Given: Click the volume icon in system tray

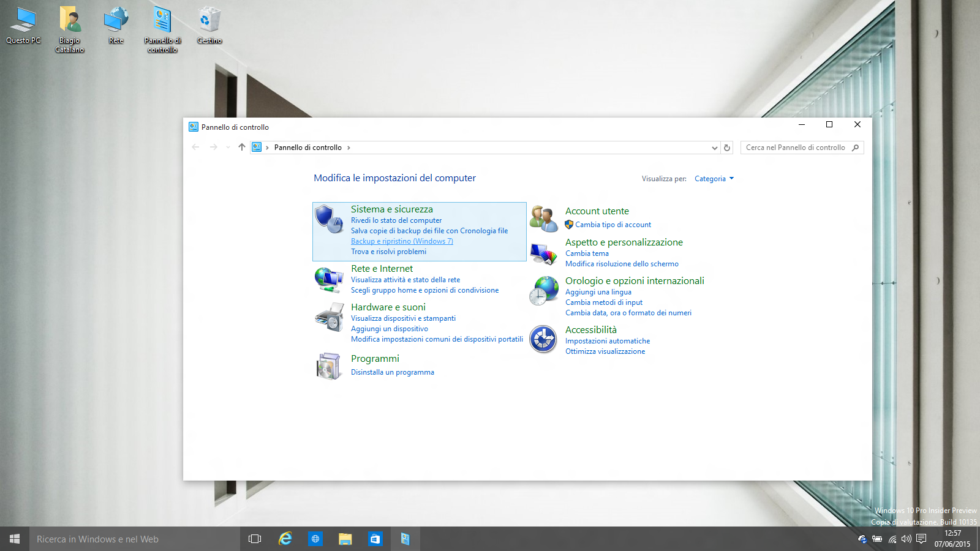Looking at the screenshot, I should coord(907,539).
